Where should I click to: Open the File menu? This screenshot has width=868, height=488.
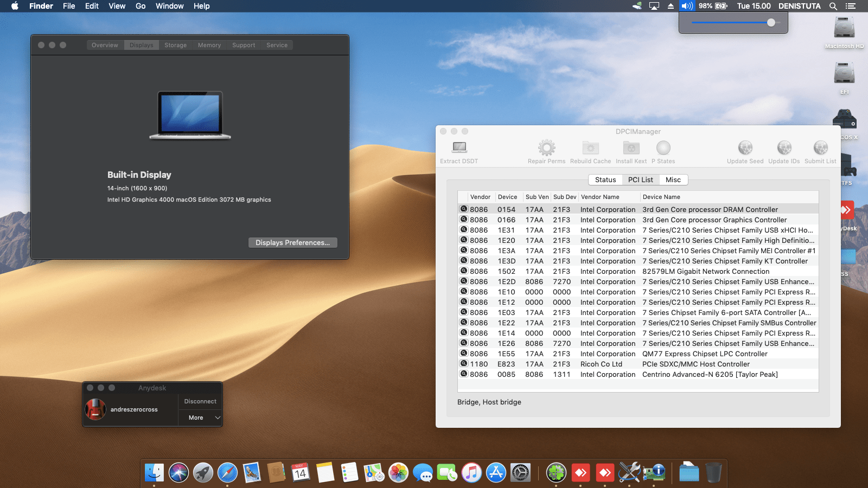coord(69,6)
